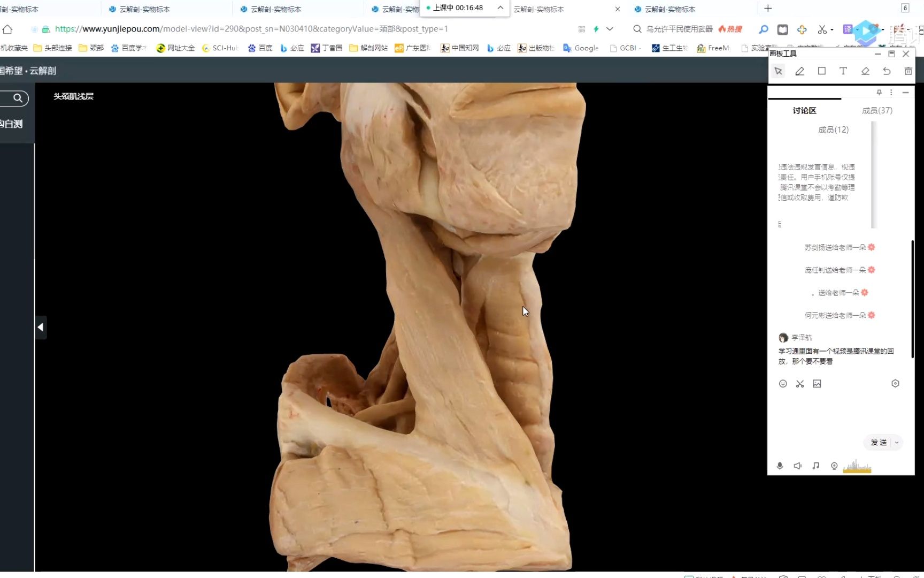
Task: Open the 中国知网 bookmark
Action: pos(459,48)
